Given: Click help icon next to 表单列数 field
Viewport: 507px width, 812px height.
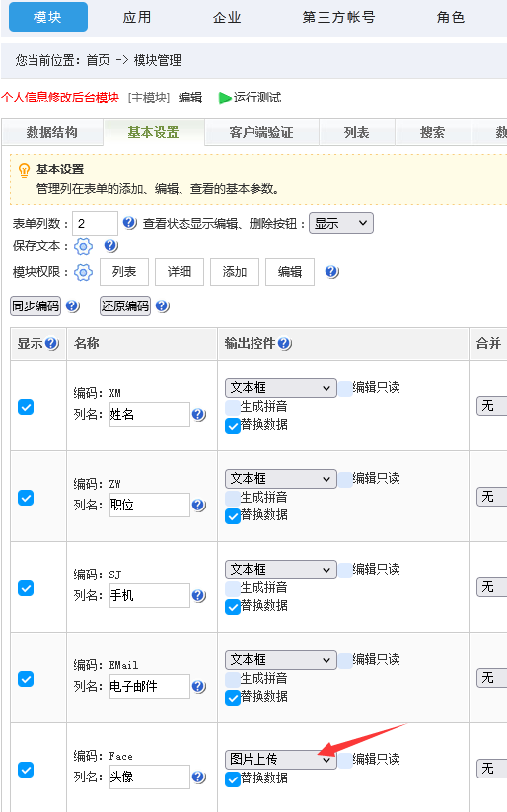Looking at the screenshot, I should [129, 223].
